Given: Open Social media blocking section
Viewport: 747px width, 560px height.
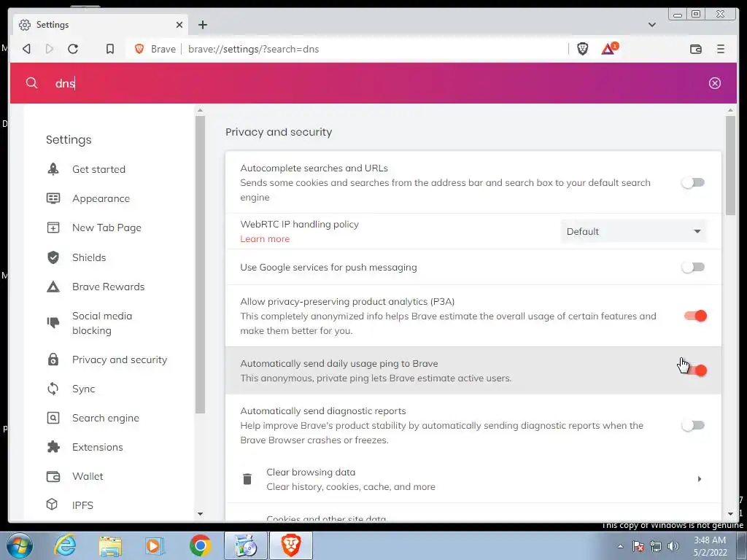Looking at the screenshot, I should (x=102, y=323).
